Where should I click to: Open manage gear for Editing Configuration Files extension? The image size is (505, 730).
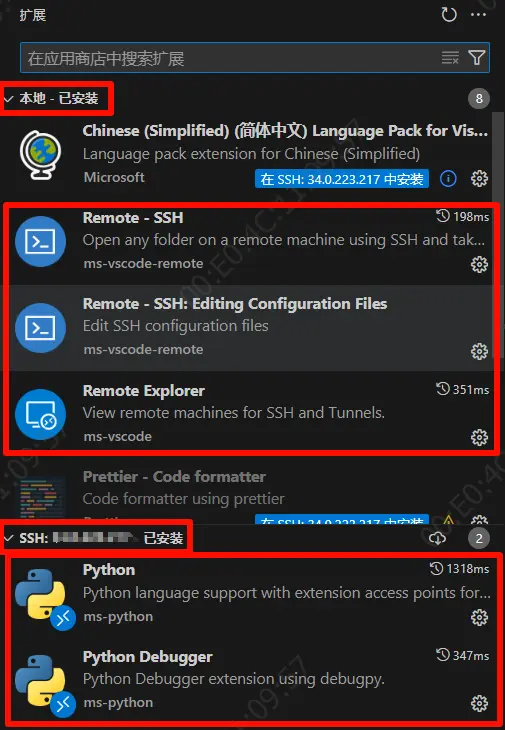479,351
